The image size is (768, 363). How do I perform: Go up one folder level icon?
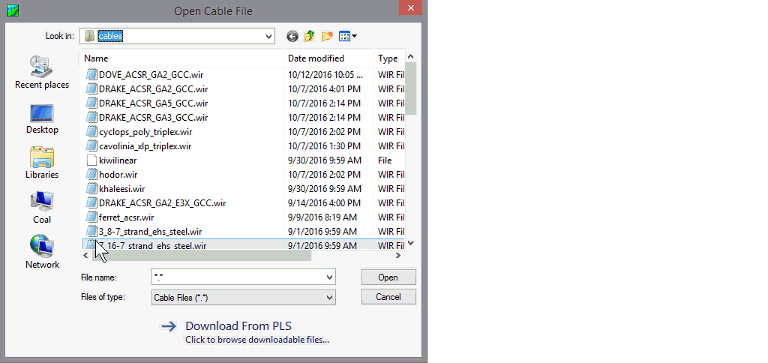point(309,36)
